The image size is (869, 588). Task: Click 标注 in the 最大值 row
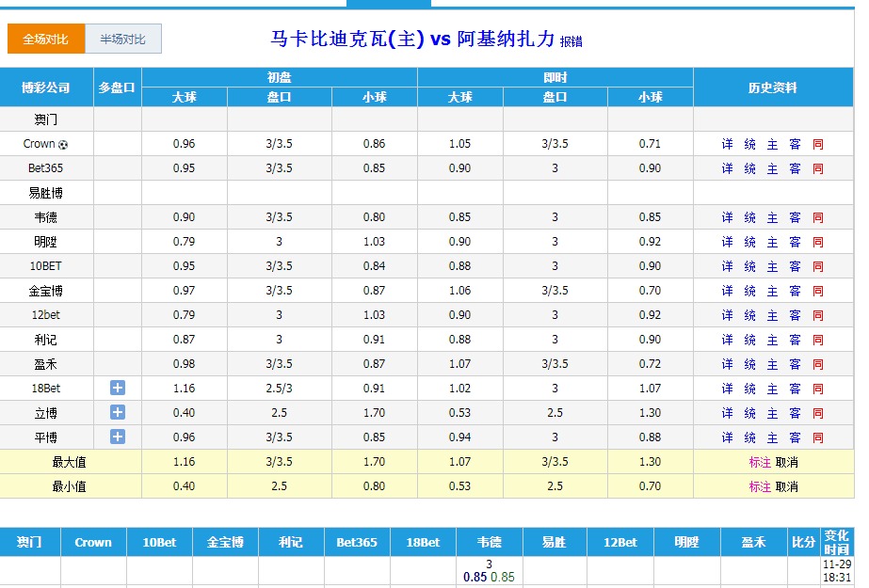[x=760, y=462]
